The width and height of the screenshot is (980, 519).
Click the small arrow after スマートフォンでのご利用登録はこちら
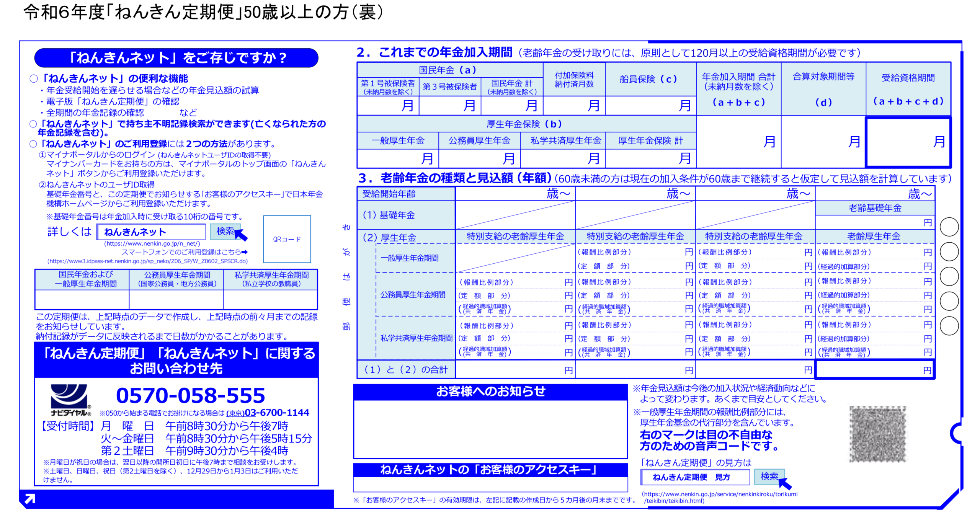click(x=245, y=252)
